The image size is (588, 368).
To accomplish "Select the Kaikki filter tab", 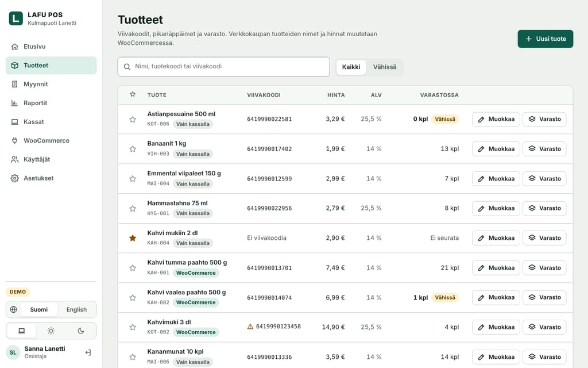I will pyautogui.click(x=351, y=67).
